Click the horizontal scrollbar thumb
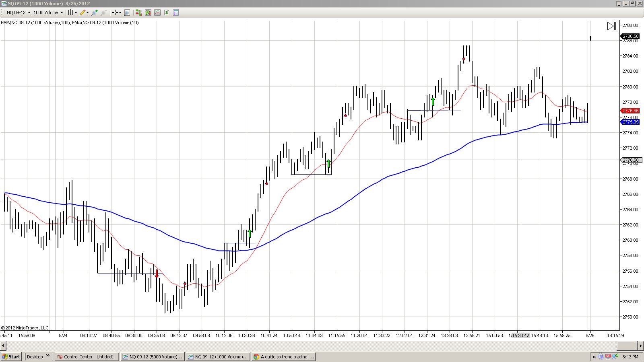644x362 pixels. coord(627,346)
